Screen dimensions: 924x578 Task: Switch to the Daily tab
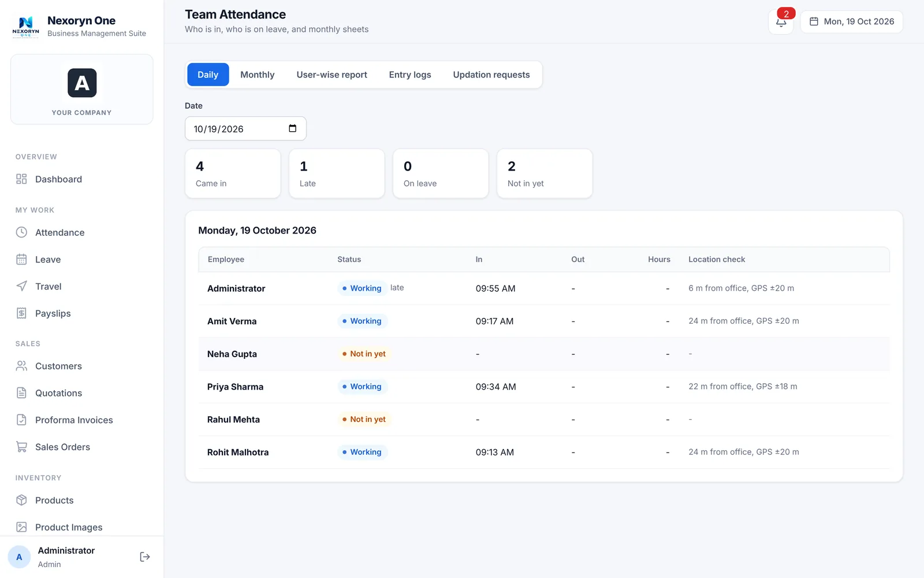208,75
